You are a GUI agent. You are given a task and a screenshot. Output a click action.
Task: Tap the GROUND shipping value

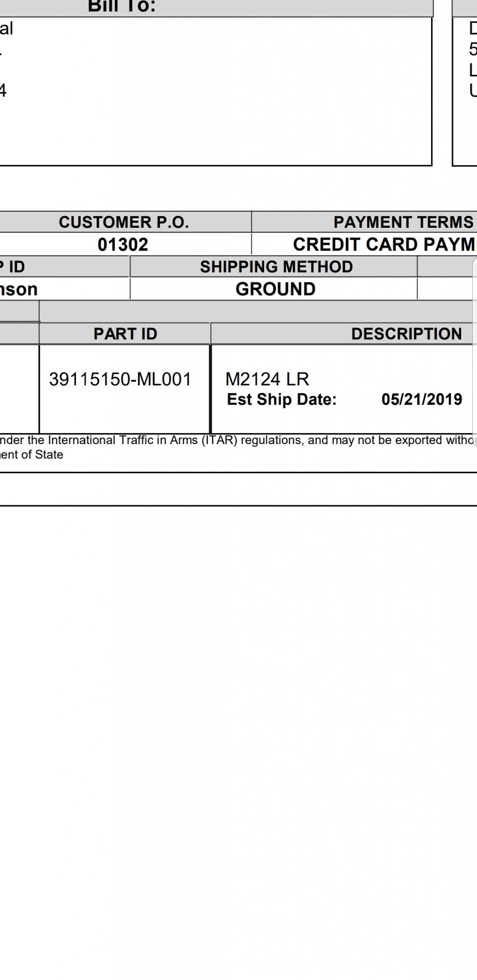[275, 289]
